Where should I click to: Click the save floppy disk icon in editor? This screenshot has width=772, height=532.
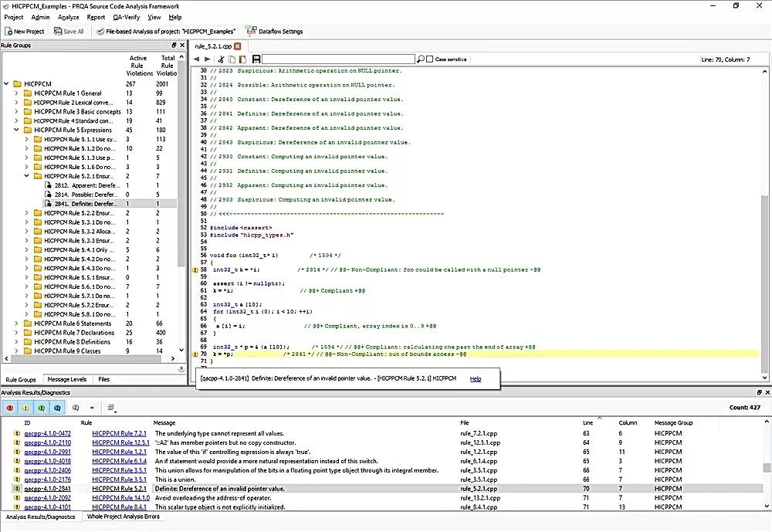(x=256, y=59)
